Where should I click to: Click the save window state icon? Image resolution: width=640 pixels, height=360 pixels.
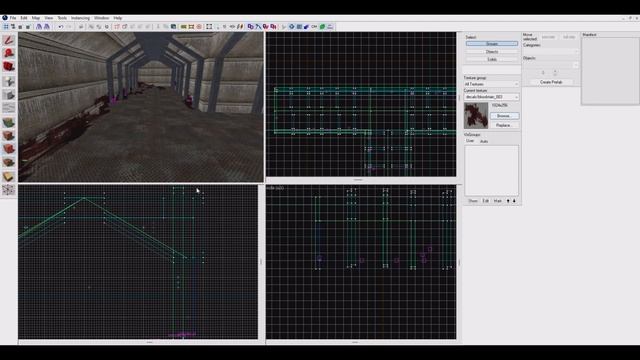tap(47, 27)
